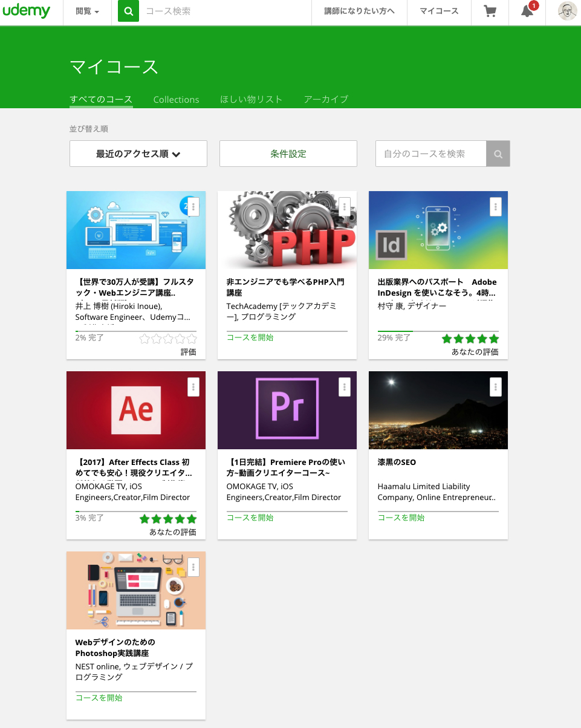The width and height of the screenshot is (581, 728).
Task: Open the shopping cart
Action: click(x=490, y=11)
